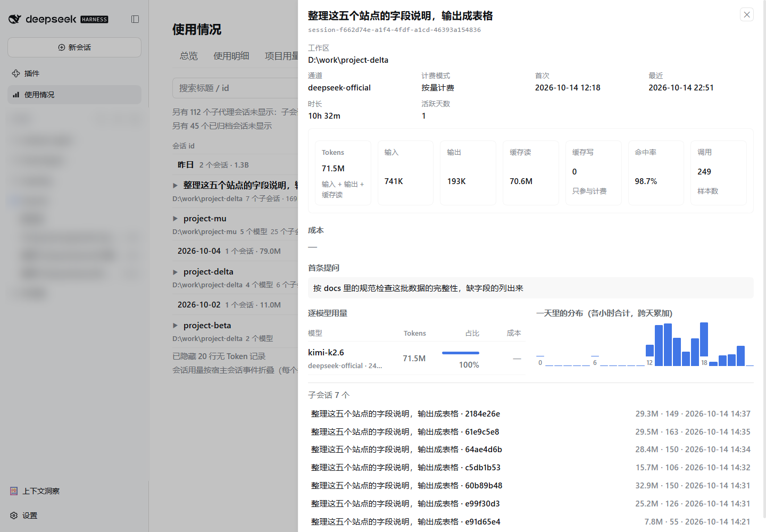Click the deepseek logo icon
This screenshot has height=532, width=766.
(x=15, y=19)
